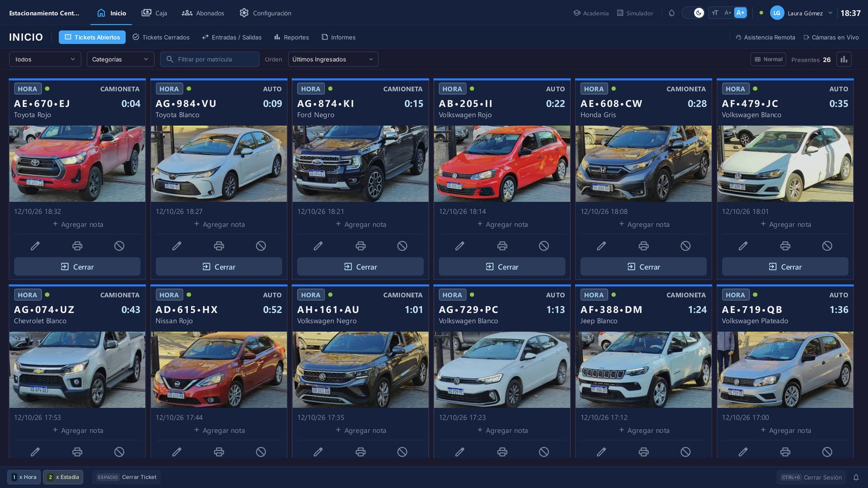Select the highlighted A+ largest text size

(741, 13)
